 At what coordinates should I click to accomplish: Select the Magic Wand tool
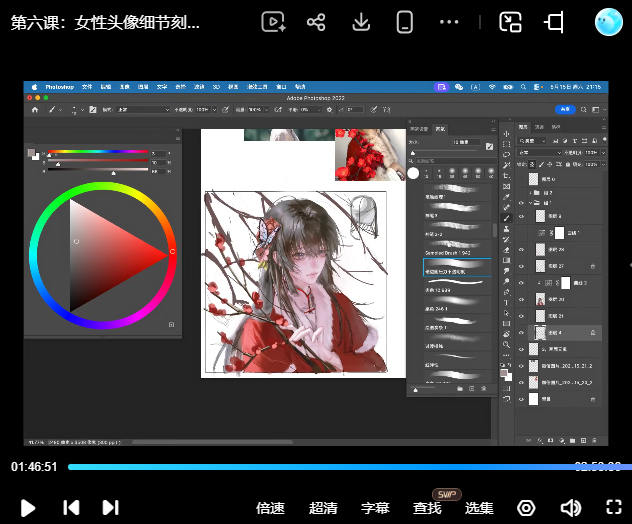pos(506,165)
